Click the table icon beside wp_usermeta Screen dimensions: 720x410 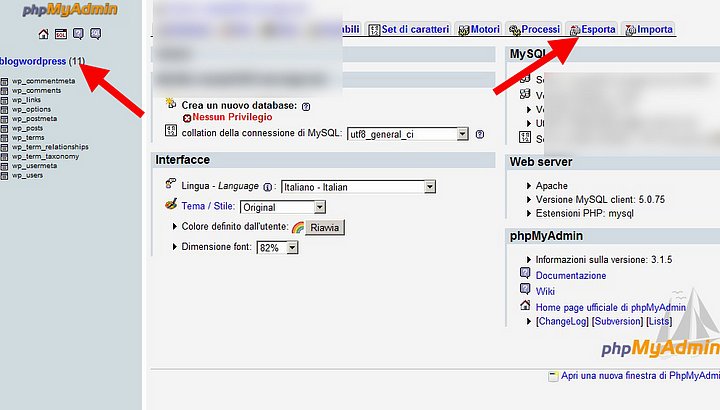pos(4,166)
